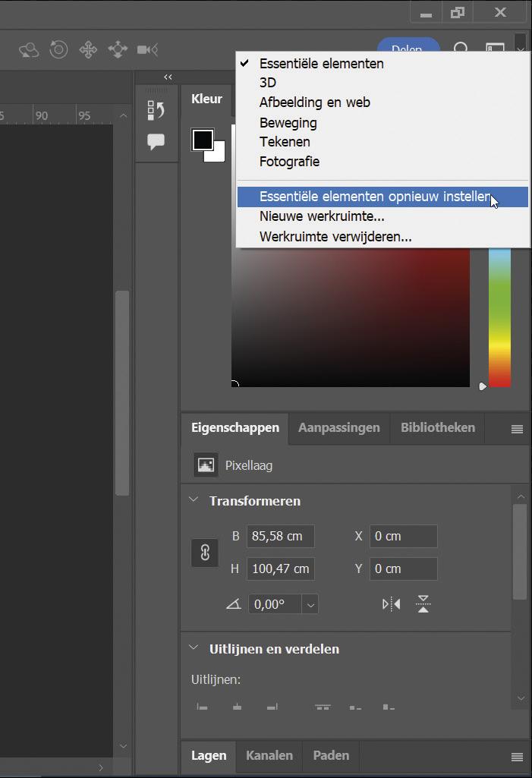
Task: Align left edges icon under Uitlijnen
Action: tap(202, 707)
